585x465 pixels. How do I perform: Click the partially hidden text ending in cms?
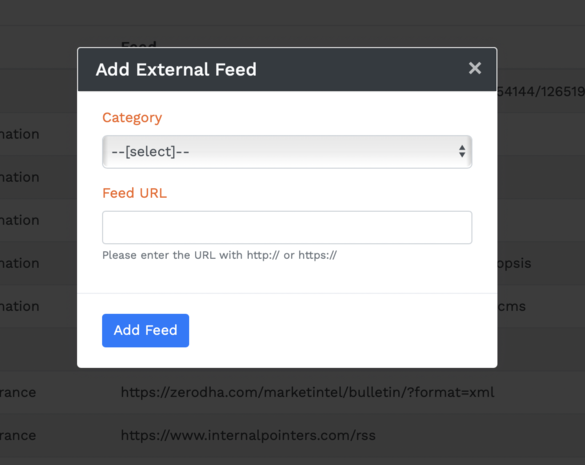pyautogui.click(x=512, y=306)
